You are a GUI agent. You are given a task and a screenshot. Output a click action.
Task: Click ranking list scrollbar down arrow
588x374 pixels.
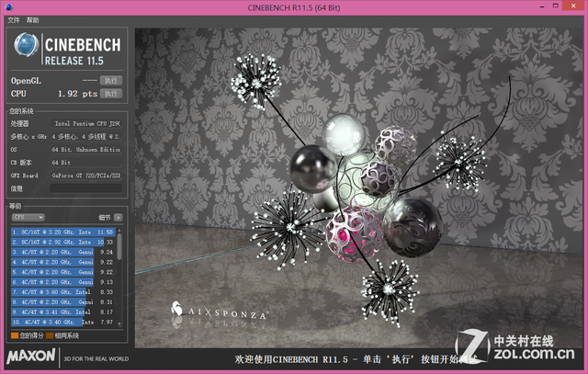(x=119, y=323)
